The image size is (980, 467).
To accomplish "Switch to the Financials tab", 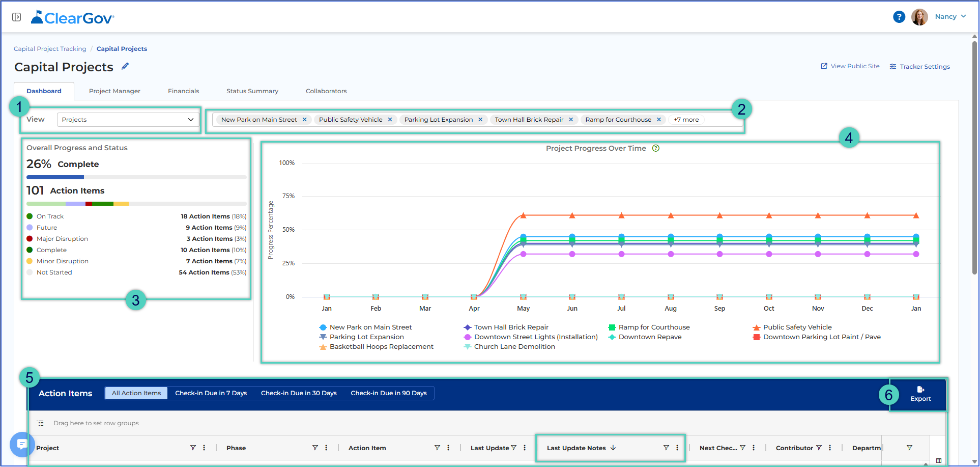I will click(x=184, y=91).
